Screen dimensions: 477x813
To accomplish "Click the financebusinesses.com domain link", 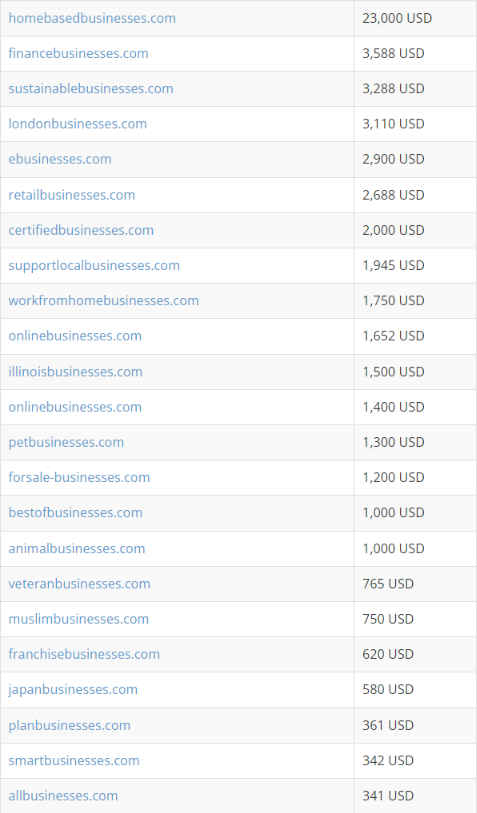I will click(78, 53).
